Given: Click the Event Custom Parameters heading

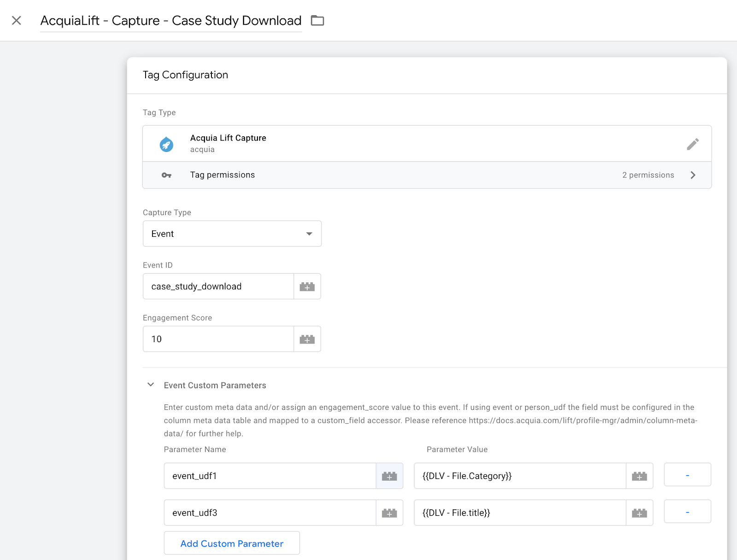Looking at the screenshot, I should click(215, 385).
